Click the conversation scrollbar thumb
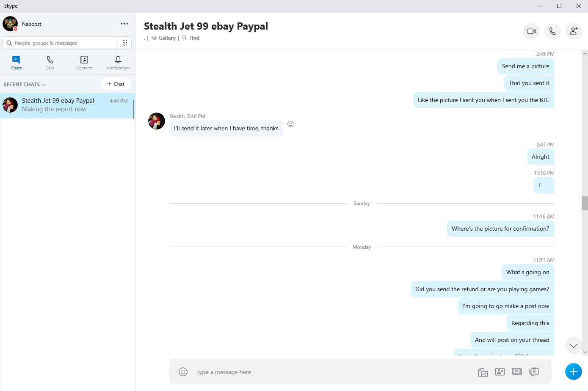 point(585,203)
